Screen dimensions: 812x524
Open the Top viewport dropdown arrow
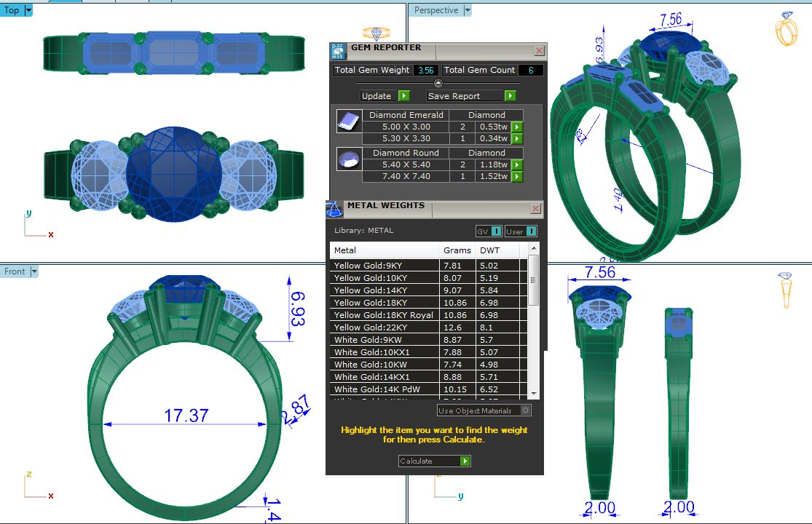tap(28, 10)
